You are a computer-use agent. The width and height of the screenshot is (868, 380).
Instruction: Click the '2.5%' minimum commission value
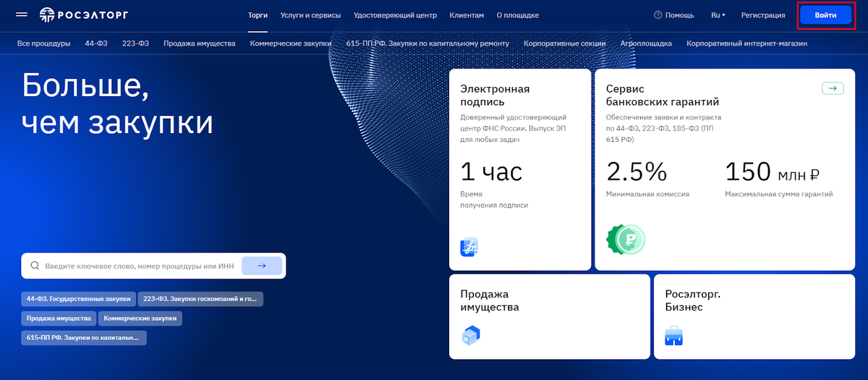[637, 172]
